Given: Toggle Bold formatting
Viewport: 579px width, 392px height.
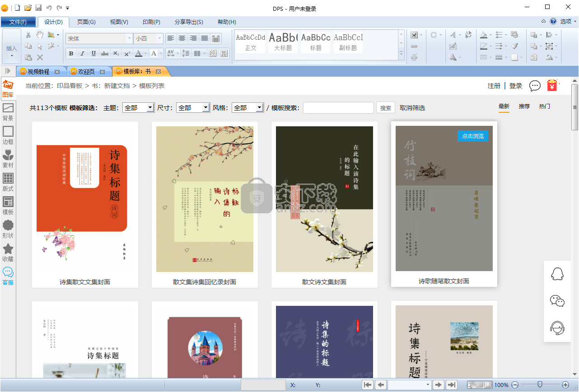Looking at the screenshot, I should (x=71, y=53).
